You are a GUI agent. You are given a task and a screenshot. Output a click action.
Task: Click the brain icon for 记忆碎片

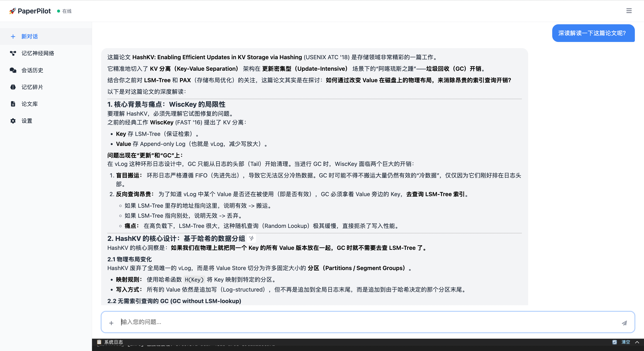click(13, 87)
